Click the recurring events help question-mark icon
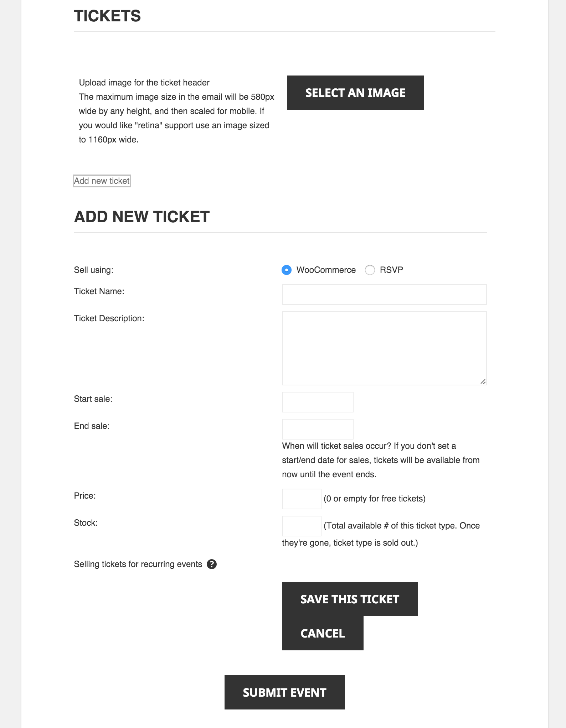Image resolution: width=566 pixels, height=728 pixels. tap(212, 564)
